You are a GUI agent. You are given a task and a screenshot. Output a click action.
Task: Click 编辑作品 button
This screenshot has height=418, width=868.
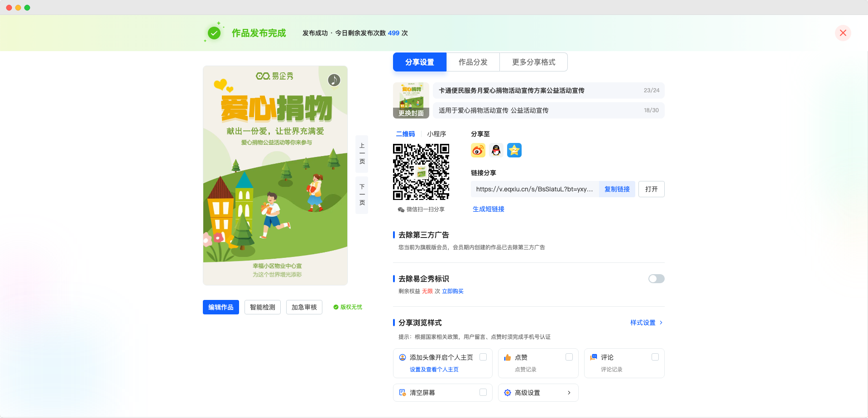(x=221, y=307)
